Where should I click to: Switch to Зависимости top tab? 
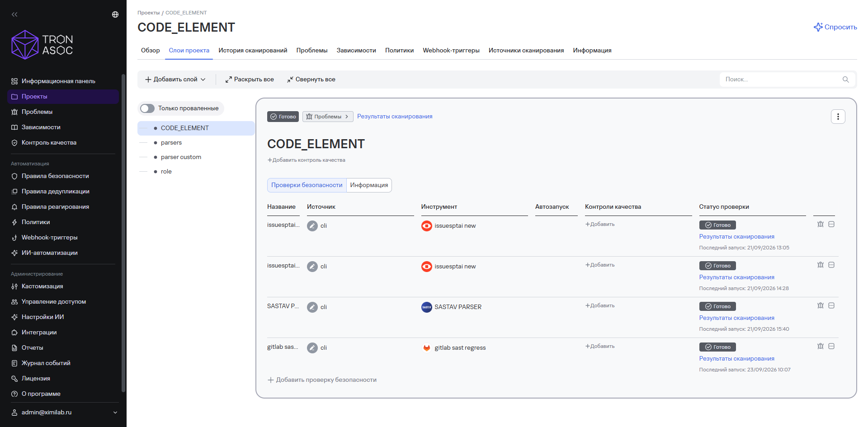(356, 51)
